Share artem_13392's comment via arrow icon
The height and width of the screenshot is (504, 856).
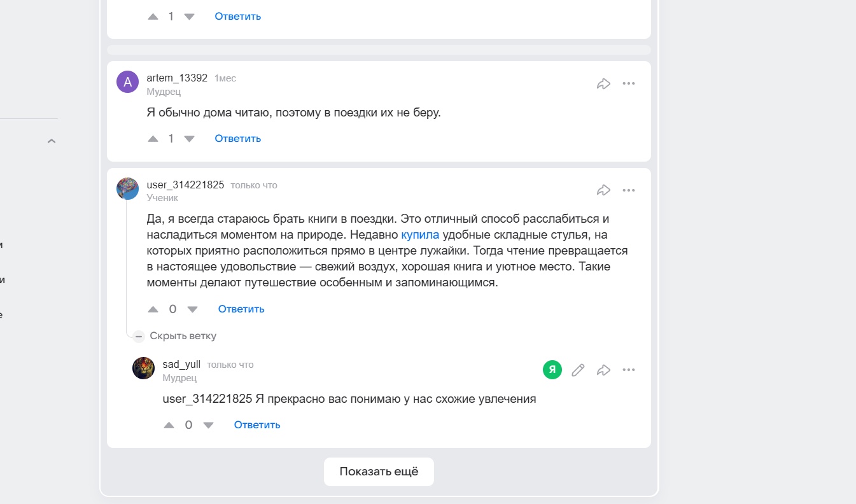click(603, 83)
